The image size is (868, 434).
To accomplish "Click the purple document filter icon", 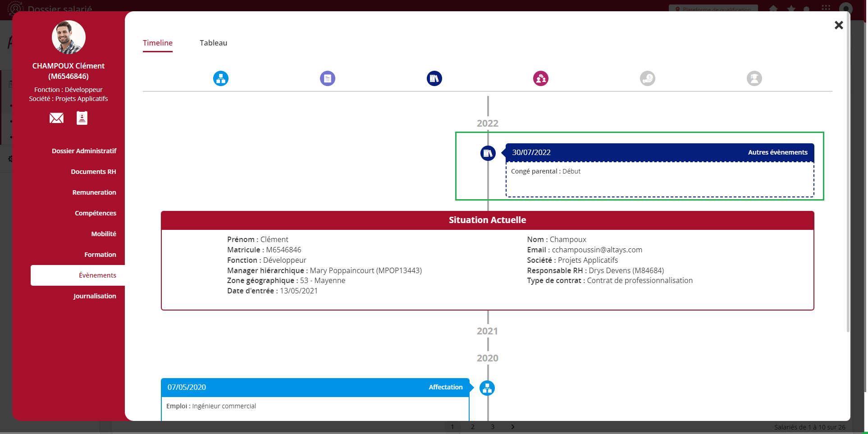I will [x=327, y=78].
